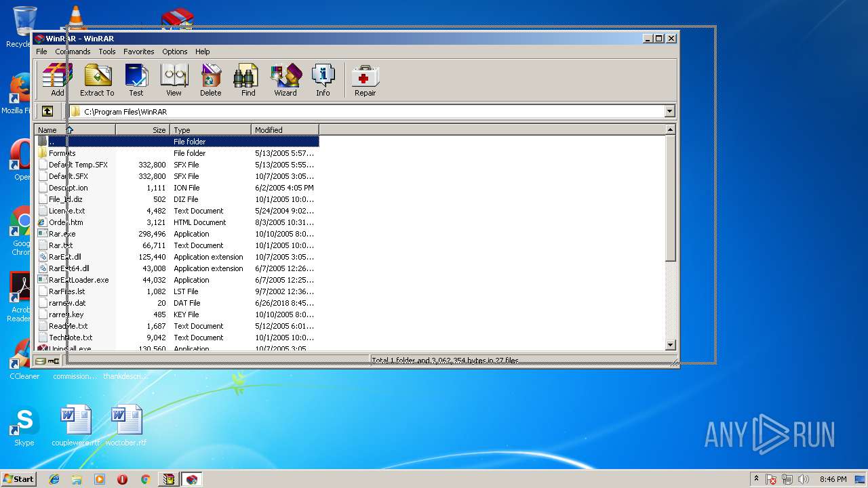Select RarFiles.lst file row
This screenshot has width=868, height=488.
click(177, 291)
